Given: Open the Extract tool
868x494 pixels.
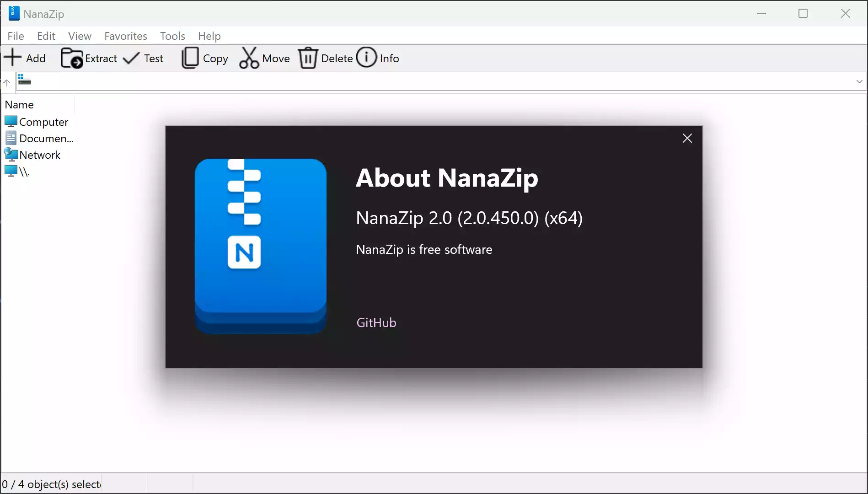Looking at the screenshot, I should [x=90, y=58].
